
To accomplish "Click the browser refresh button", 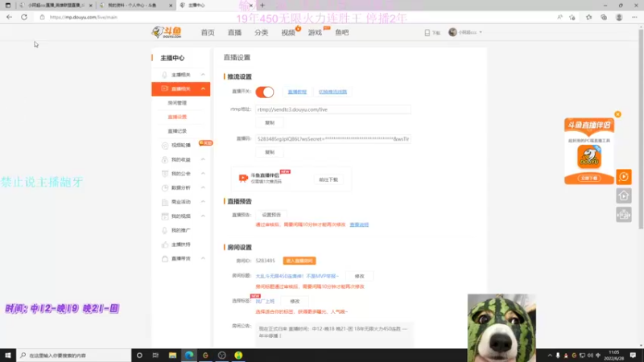I will (x=24, y=17).
